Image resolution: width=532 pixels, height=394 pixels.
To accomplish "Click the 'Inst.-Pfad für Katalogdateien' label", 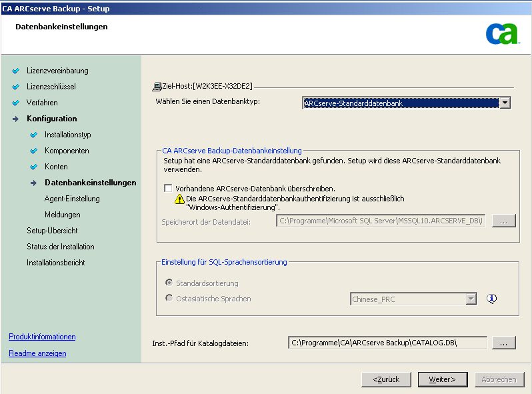I will tap(200, 343).
